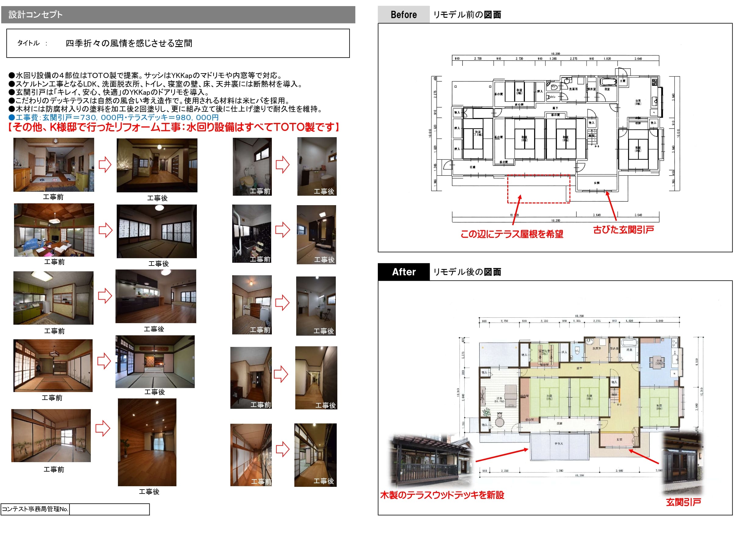Viewport: 756px width, 535px height.
Task: Select the black After tab label
Action: coord(403,272)
